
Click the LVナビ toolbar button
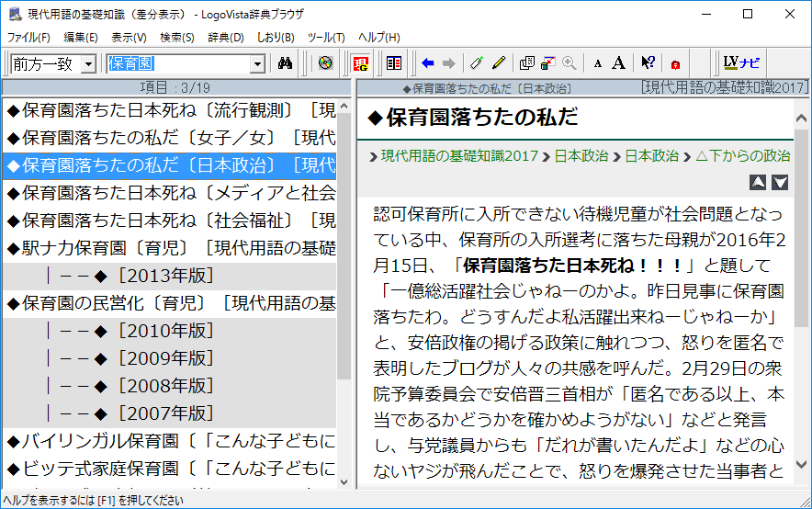click(740, 63)
